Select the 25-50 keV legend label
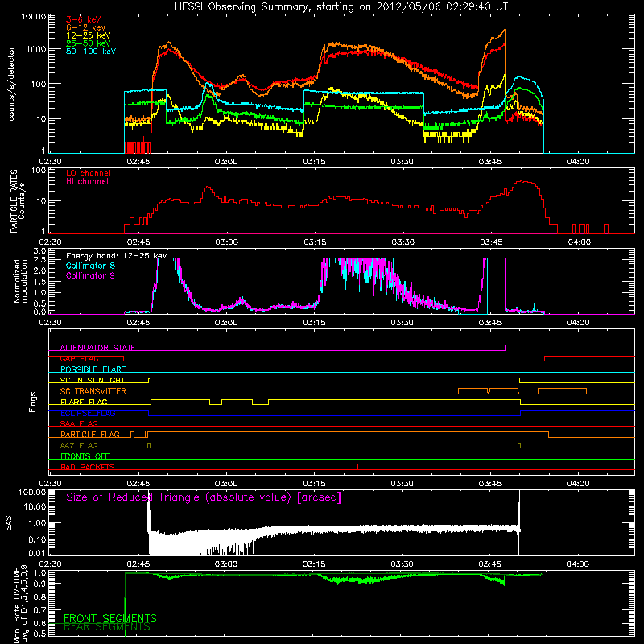The width and height of the screenshot is (644, 644). pyautogui.click(x=89, y=43)
